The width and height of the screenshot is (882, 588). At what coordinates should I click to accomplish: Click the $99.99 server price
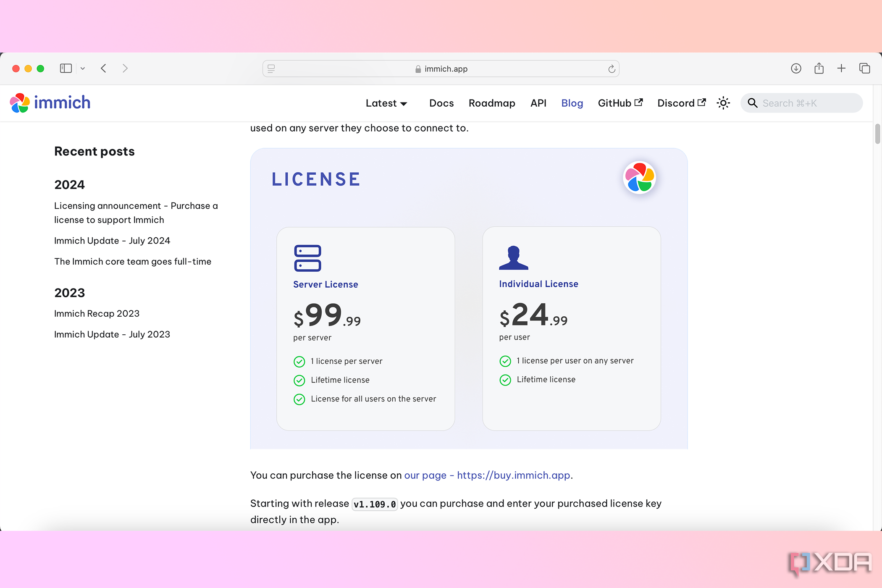coord(327,315)
